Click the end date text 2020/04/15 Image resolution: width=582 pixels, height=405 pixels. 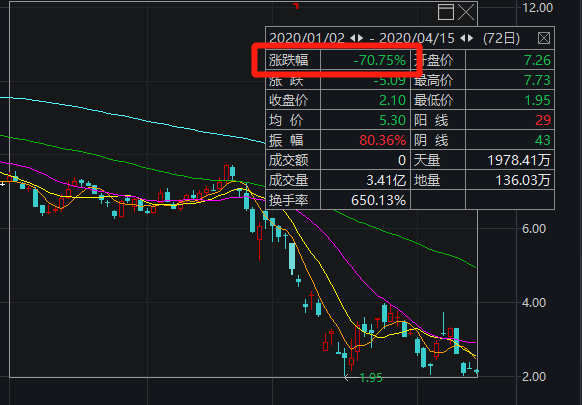pyautogui.click(x=417, y=38)
